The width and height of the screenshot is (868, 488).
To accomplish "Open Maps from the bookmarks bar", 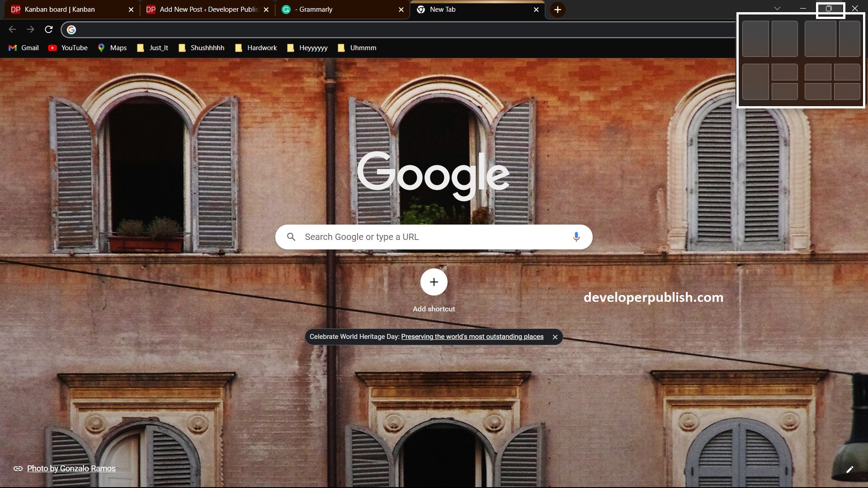I will [x=112, y=48].
